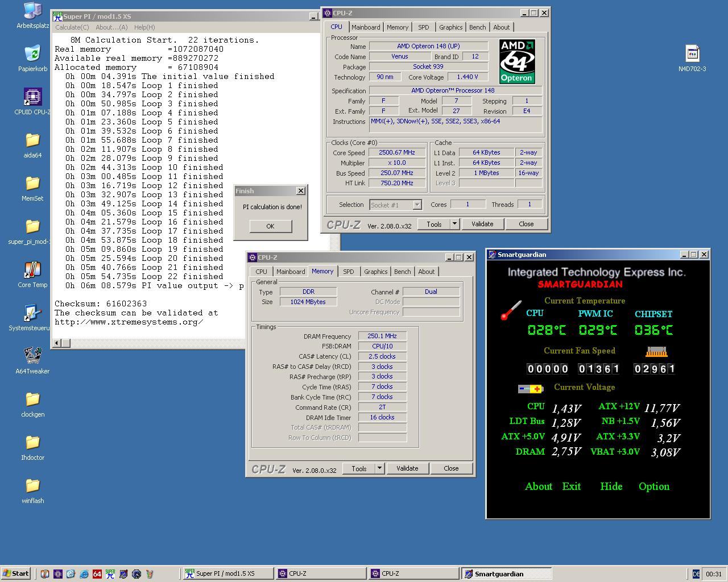Select the aida64 folder on desktop
The height and width of the screenshot is (582, 728).
[32, 140]
